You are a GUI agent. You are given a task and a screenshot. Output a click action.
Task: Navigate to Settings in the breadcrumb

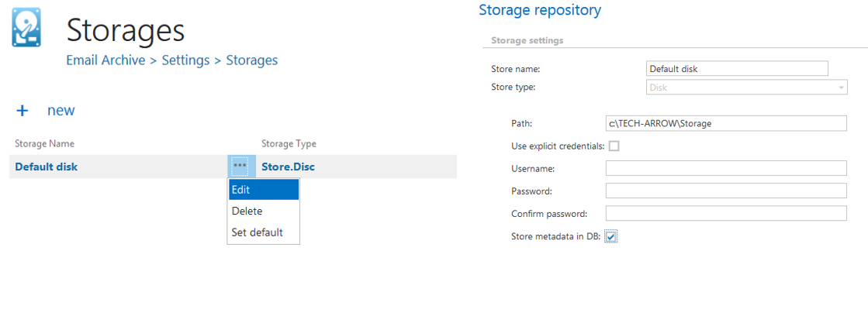click(185, 60)
